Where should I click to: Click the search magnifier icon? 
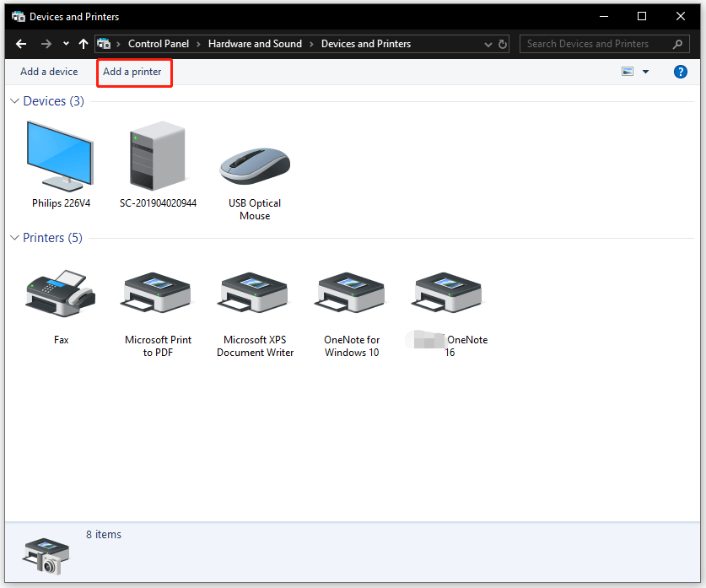[x=677, y=44]
